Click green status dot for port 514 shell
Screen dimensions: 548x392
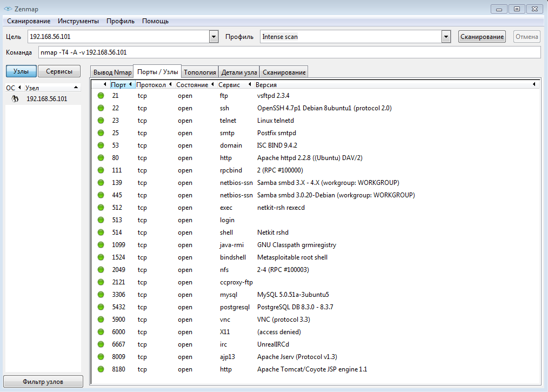tap(101, 232)
